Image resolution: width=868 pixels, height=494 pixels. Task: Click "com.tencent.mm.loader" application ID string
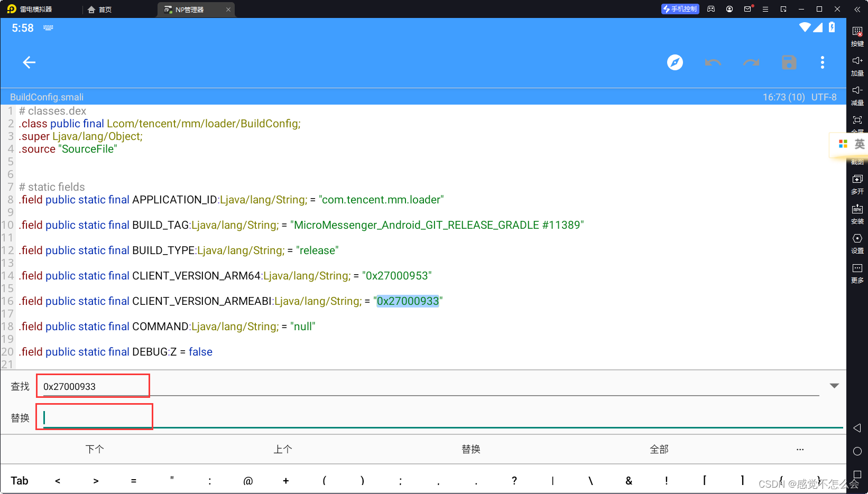coord(381,200)
